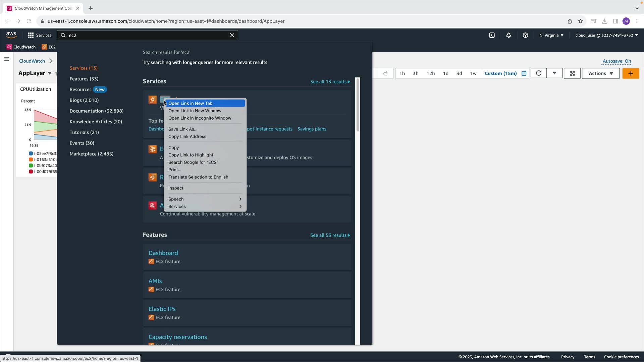This screenshot has width=644, height=362.
Task: Select the 1w time range option
Action: point(473,73)
